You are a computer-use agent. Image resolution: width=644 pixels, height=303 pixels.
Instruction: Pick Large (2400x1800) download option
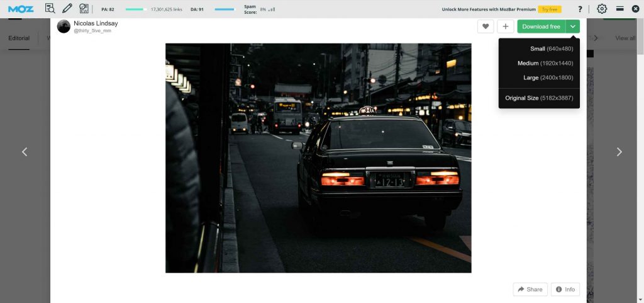tap(548, 77)
